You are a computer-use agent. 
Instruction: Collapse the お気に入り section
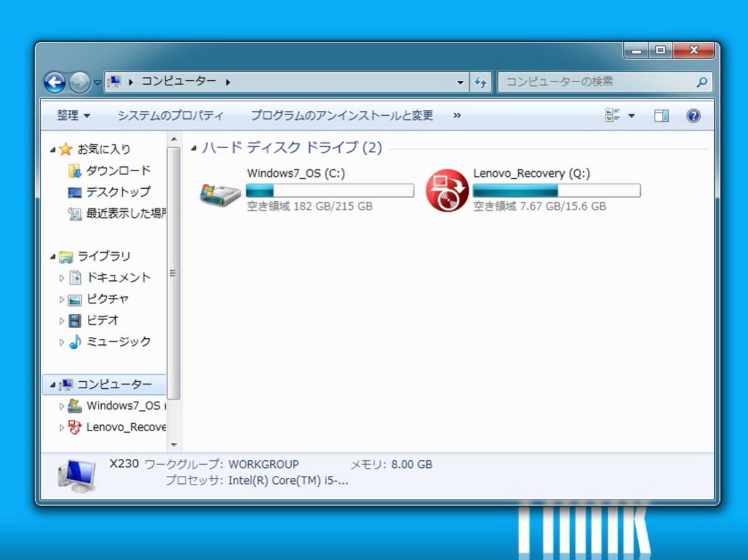pyautogui.click(x=52, y=149)
